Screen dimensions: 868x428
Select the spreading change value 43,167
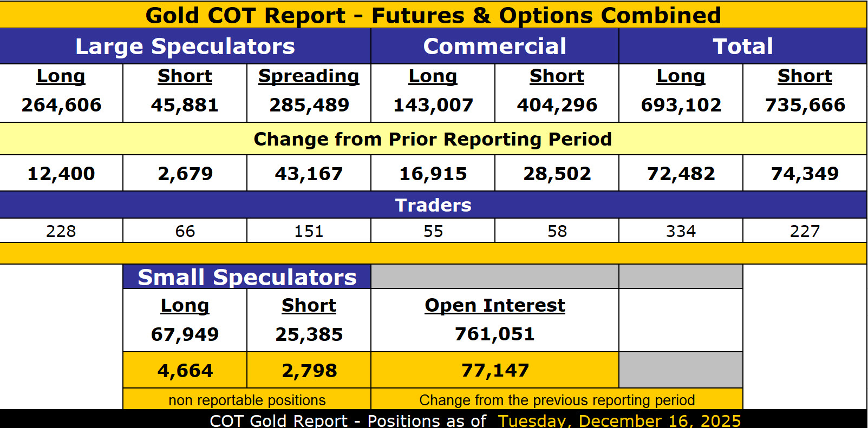click(x=309, y=174)
